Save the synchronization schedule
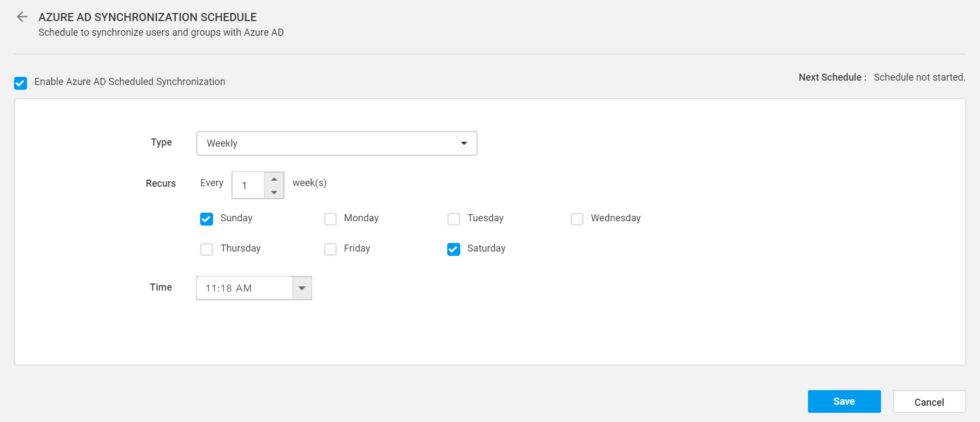Image resolution: width=980 pixels, height=422 pixels. click(844, 401)
